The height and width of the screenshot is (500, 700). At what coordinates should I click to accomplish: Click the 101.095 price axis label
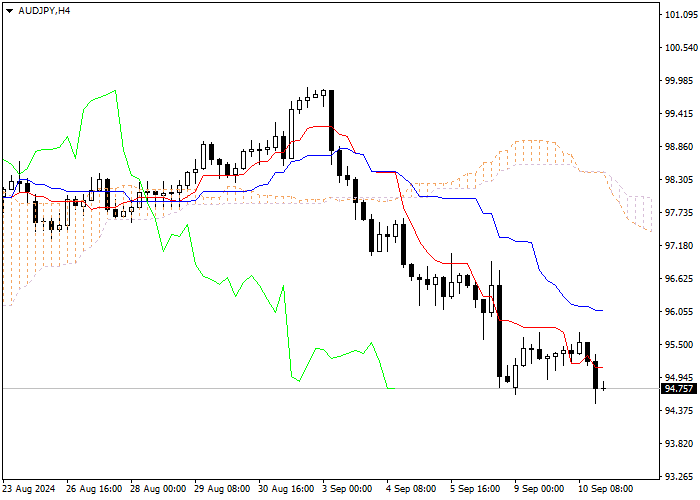681,15
